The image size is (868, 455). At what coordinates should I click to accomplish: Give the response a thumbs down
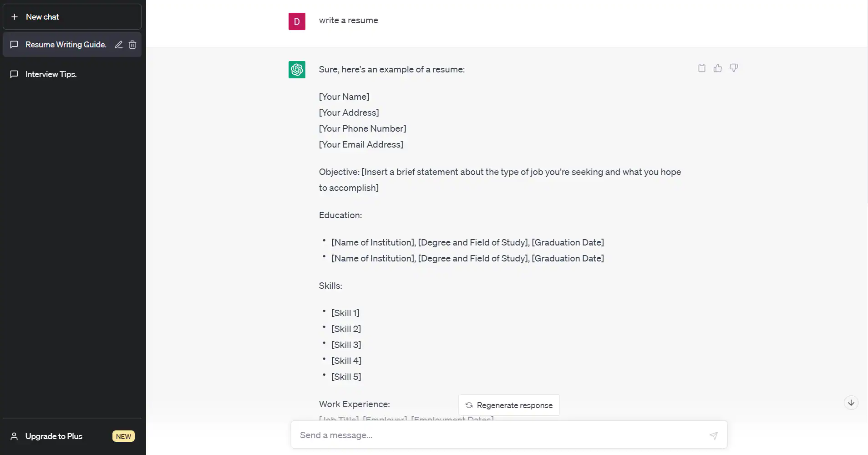point(734,68)
